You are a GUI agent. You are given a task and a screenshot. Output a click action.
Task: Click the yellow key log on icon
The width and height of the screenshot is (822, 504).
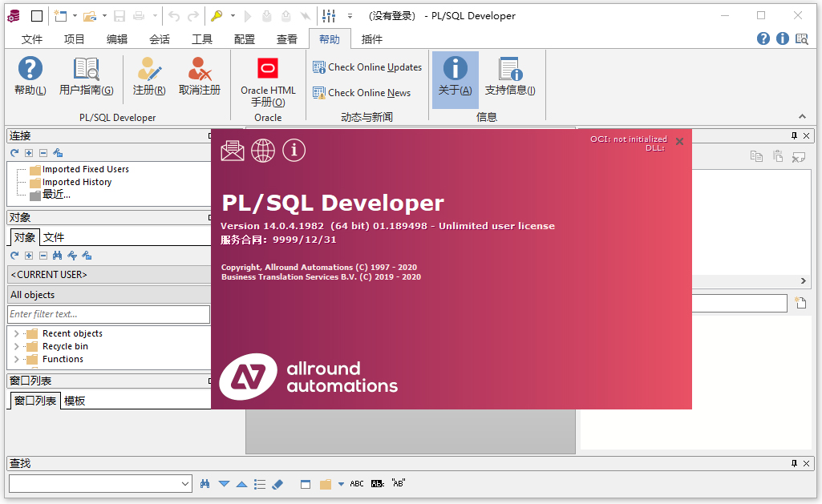click(216, 14)
